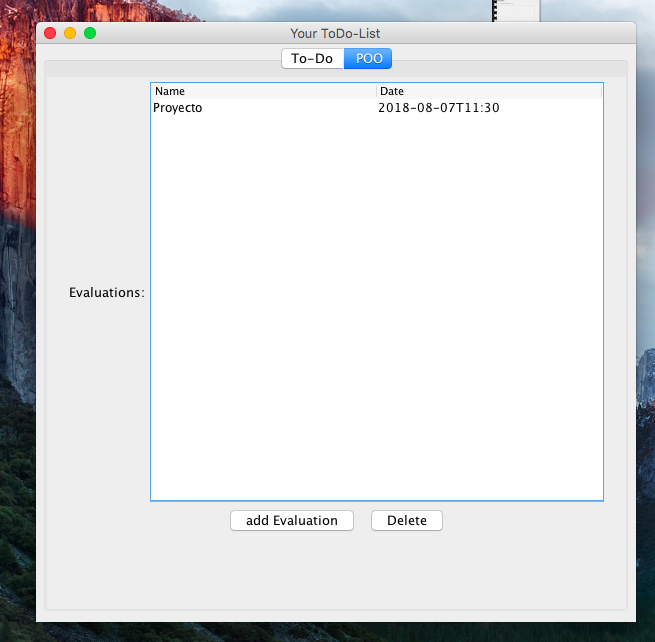Click the empty panel area below the buttons
The image size is (655, 642).
coord(336,570)
